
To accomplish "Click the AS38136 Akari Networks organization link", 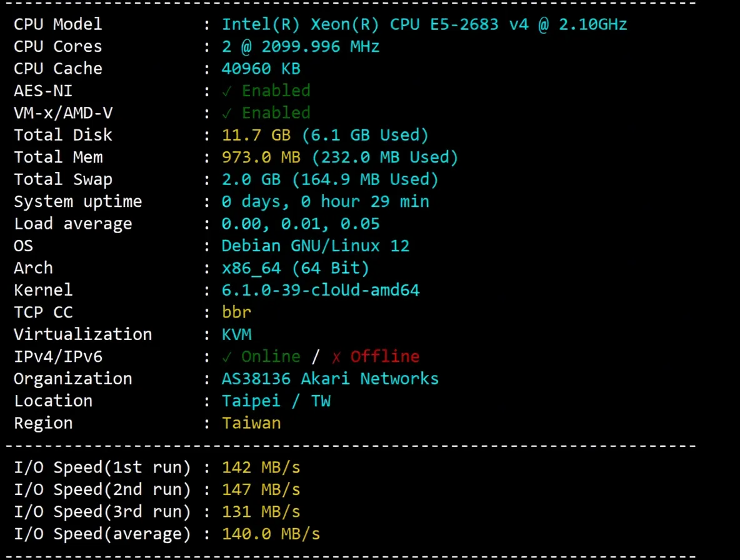I will 329,378.
